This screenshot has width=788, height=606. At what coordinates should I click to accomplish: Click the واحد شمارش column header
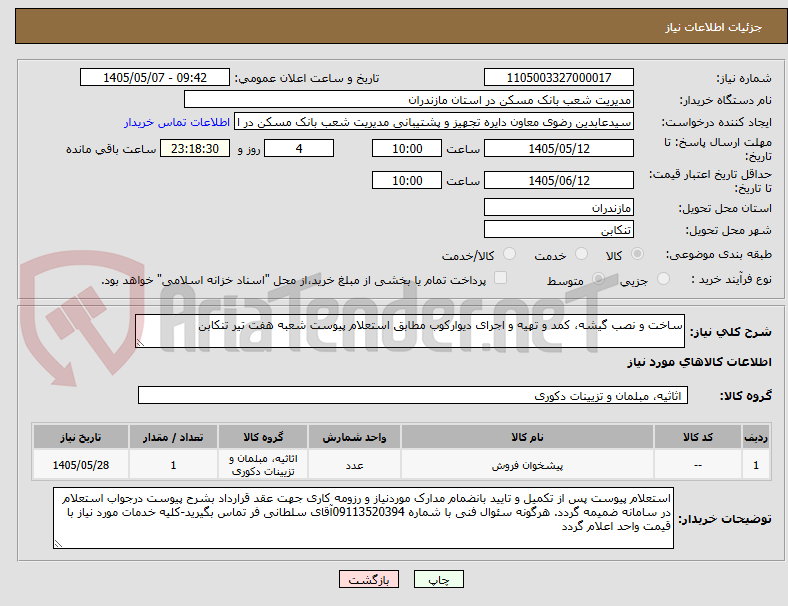(x=354, y=437)
